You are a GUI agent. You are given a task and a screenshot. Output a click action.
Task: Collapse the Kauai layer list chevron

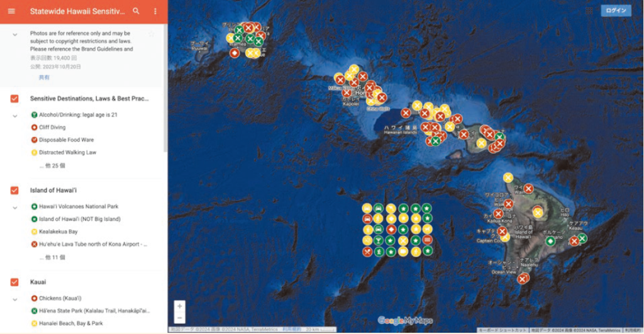tap(15, 299)
